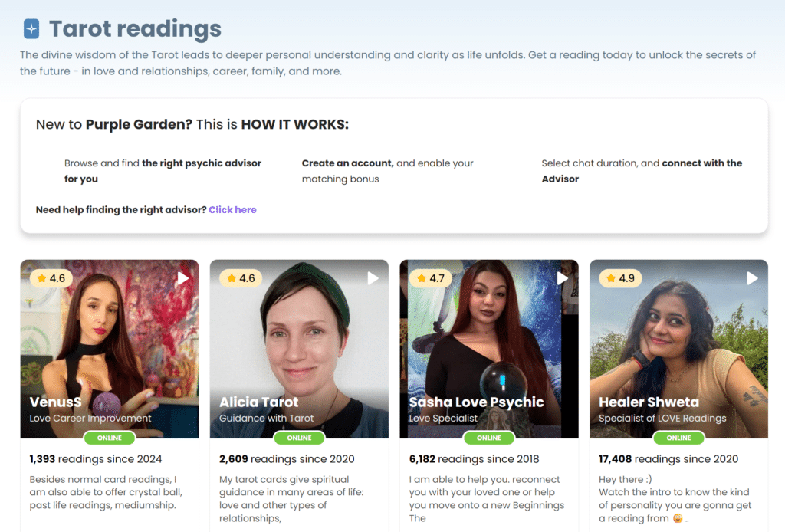Click the ONLINE badge under Healer Shweta
Screen dimensions: 785x532
click(678, 438)
